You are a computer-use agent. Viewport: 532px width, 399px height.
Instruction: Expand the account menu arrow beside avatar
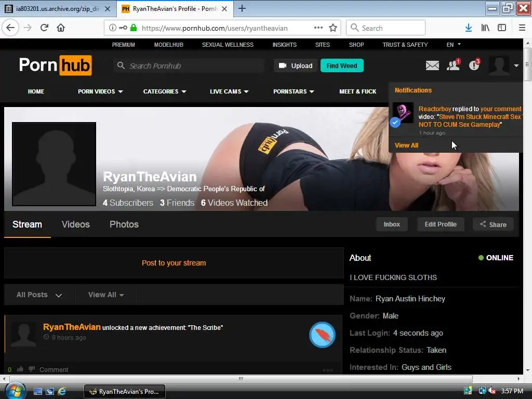tap(516, 65)
